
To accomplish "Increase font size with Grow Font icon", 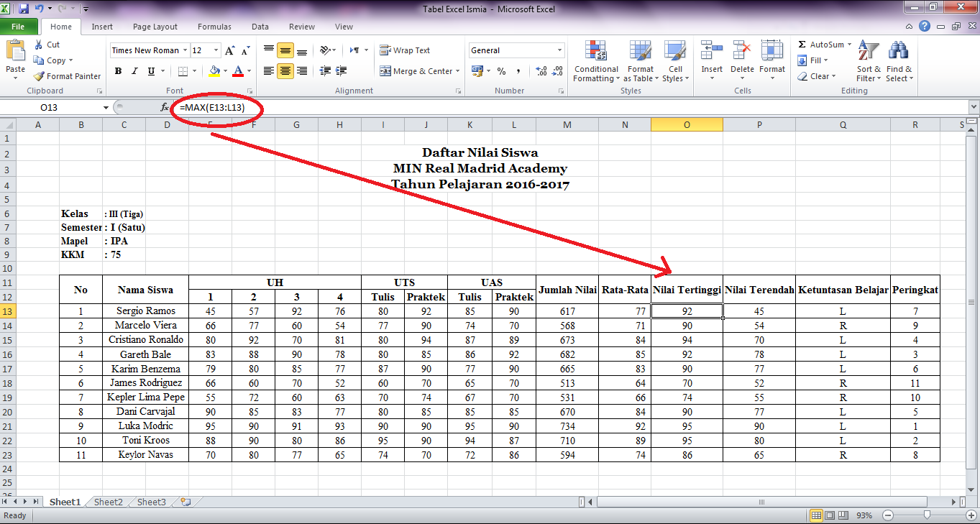I will pyautogui.click(x=229, y=50).
